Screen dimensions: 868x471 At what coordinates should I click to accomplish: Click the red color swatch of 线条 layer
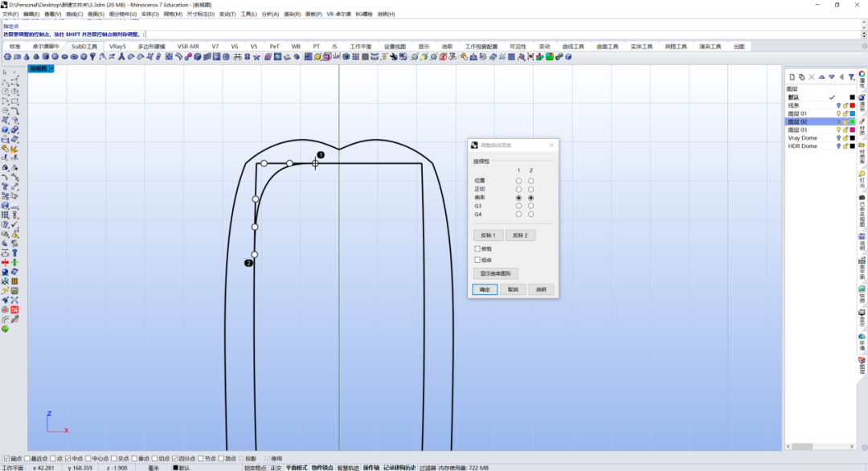click(x=853, y=105)
